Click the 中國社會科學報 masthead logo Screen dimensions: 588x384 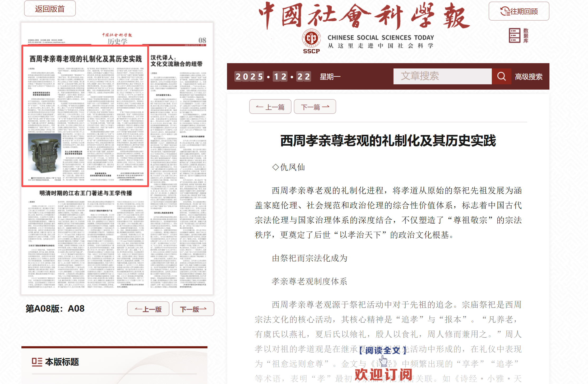(364, 16)
